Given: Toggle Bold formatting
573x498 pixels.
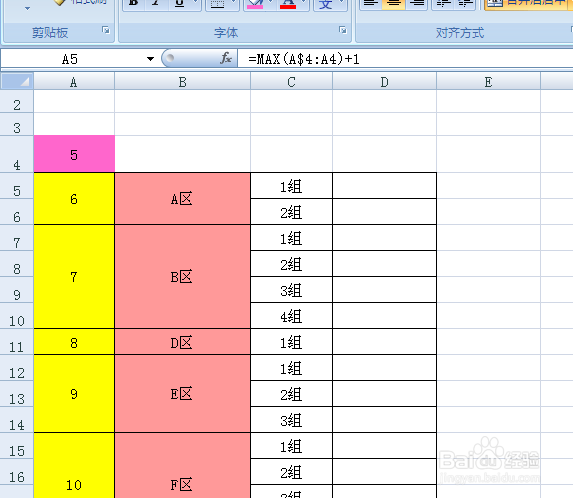Looking at the screenshot, I should (134, 3).
